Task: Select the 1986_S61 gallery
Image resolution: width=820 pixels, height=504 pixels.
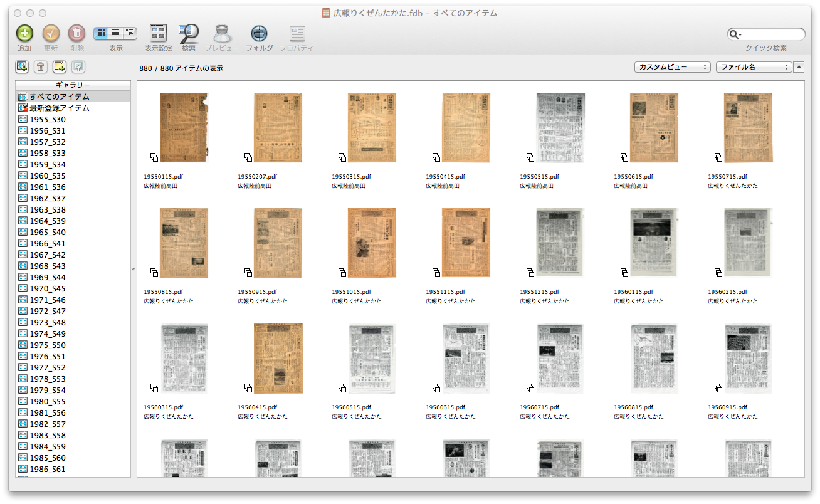Action: 73,469
